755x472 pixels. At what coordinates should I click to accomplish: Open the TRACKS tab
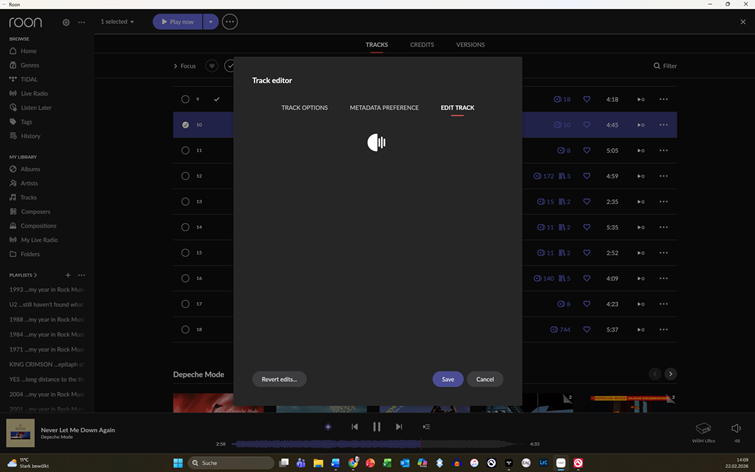point(377,44)
